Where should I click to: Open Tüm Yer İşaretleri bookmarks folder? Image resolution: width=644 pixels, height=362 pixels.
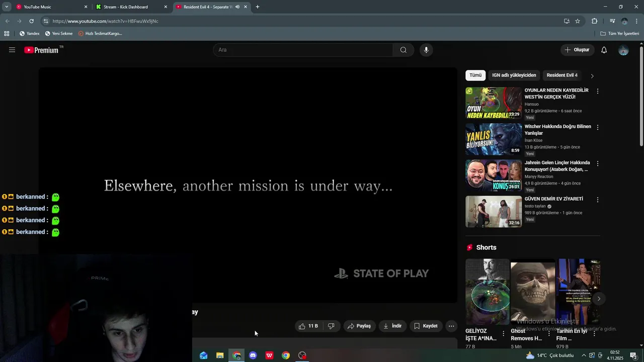pyautogui.click(x=620, y=34)
